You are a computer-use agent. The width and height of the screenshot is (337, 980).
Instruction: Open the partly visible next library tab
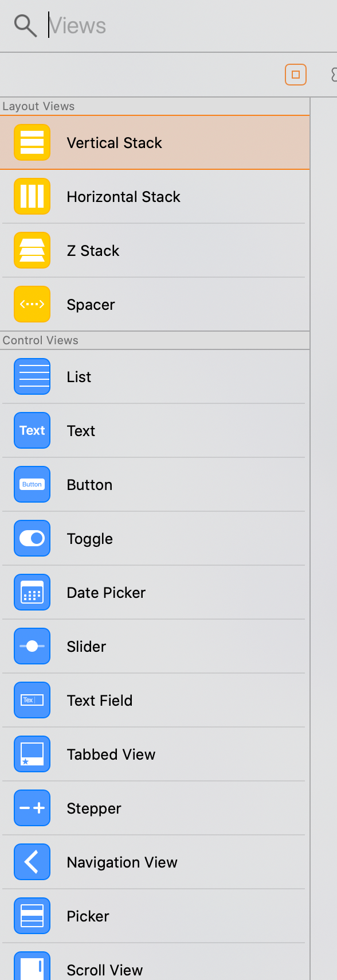pos(334,75)
